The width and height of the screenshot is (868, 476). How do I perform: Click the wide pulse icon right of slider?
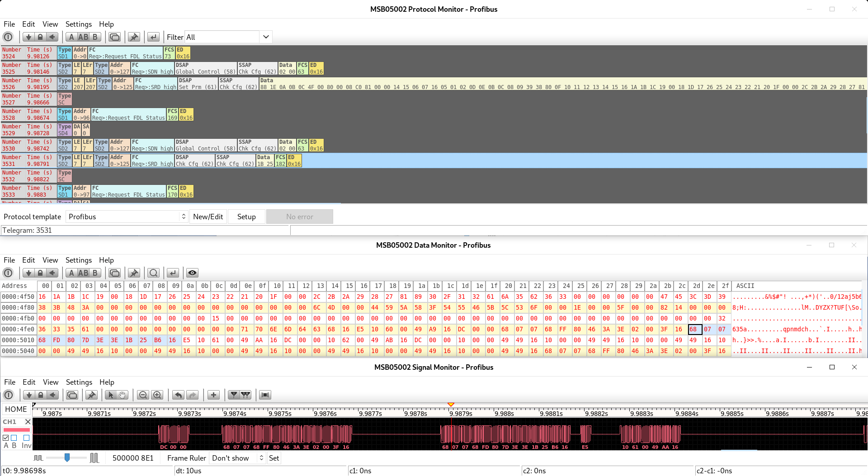click(x=94, y=458)
